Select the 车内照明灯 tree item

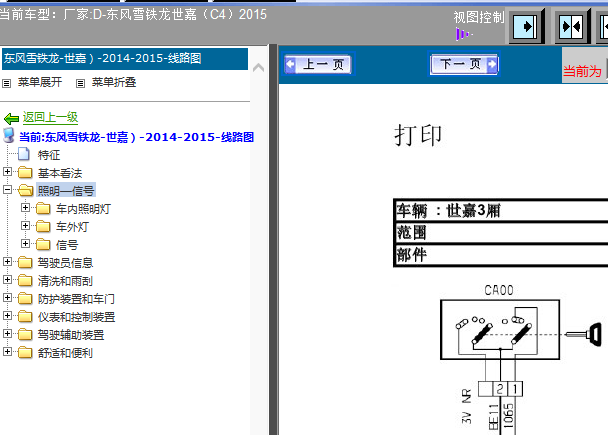pyautogui.click(x=83, y=209)
